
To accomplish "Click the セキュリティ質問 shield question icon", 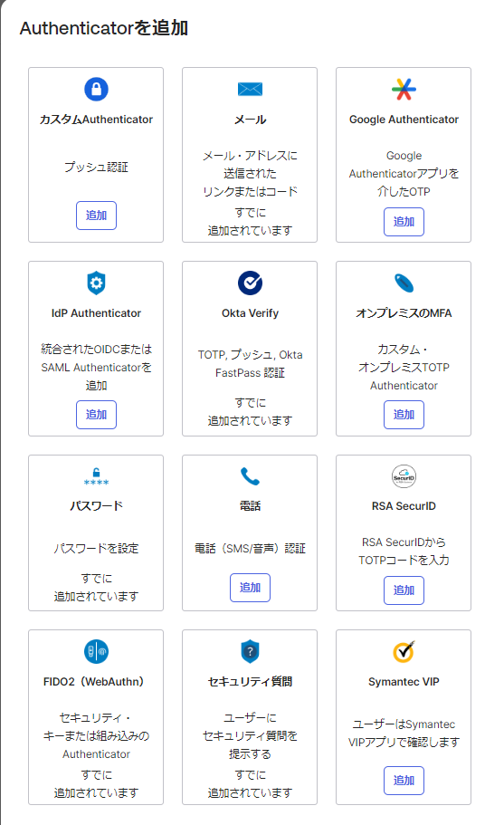I will (x=250, y=651).
